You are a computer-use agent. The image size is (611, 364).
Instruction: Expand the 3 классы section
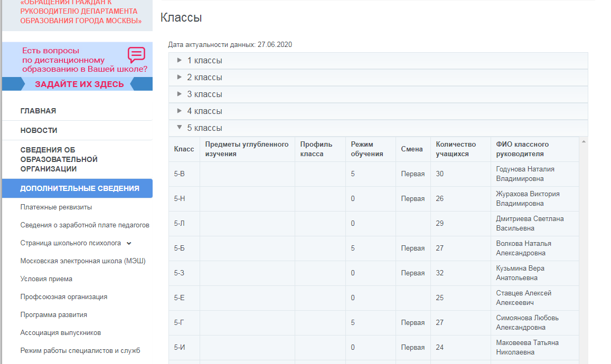click(378, 94)
